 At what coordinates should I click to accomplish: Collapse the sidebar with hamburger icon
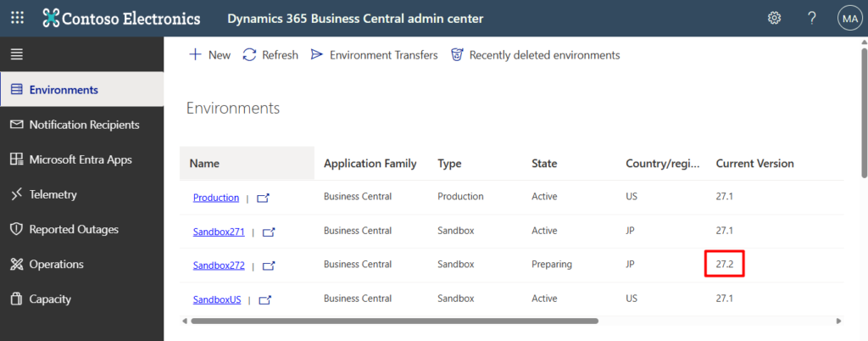coord(16,54)
